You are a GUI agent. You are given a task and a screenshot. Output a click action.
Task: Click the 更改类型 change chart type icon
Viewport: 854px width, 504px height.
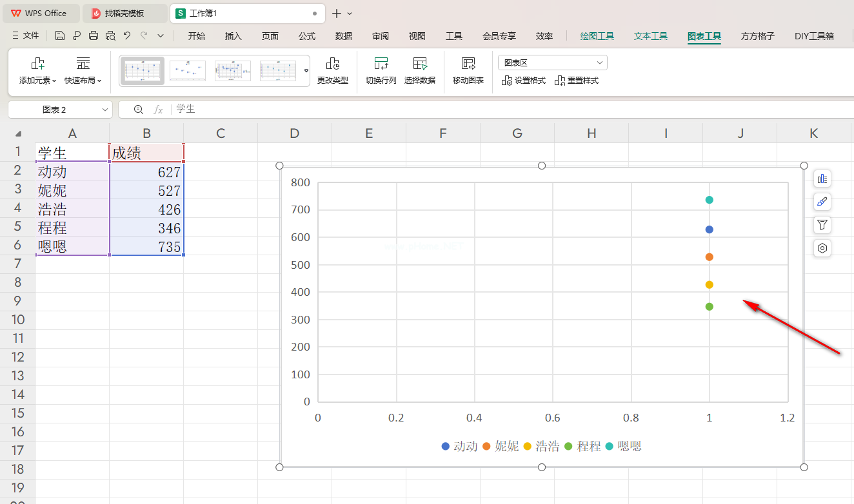[332, 64]
